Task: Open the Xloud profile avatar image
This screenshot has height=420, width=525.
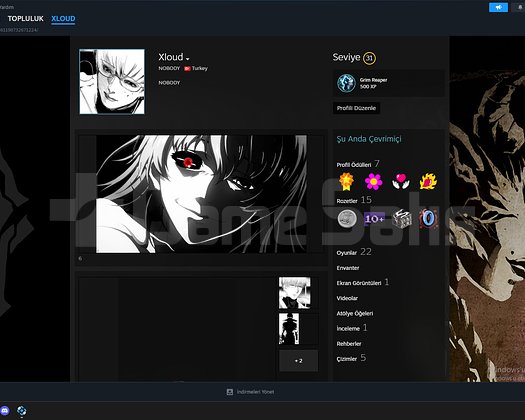Action: [x=112, y=82]
